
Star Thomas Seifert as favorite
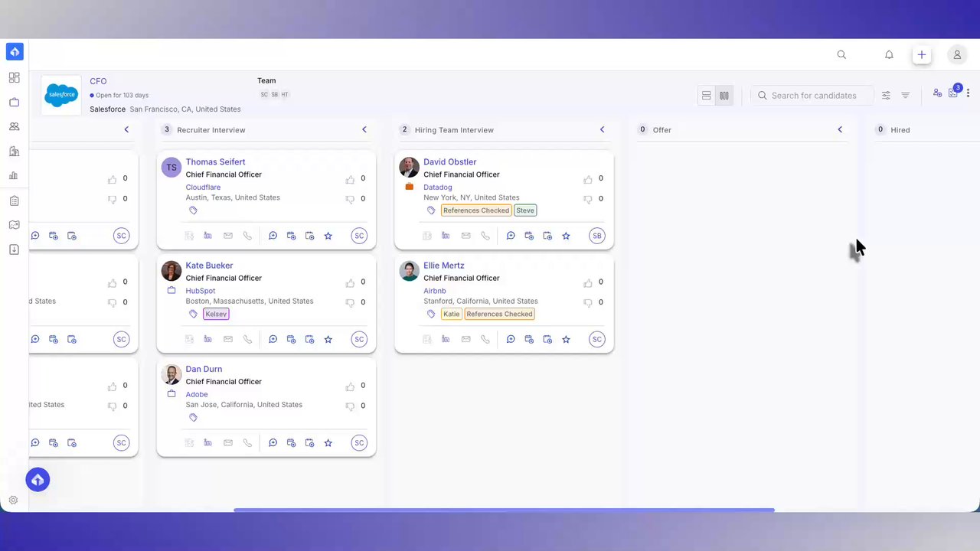pyautogui.click(x=328, y=236)
